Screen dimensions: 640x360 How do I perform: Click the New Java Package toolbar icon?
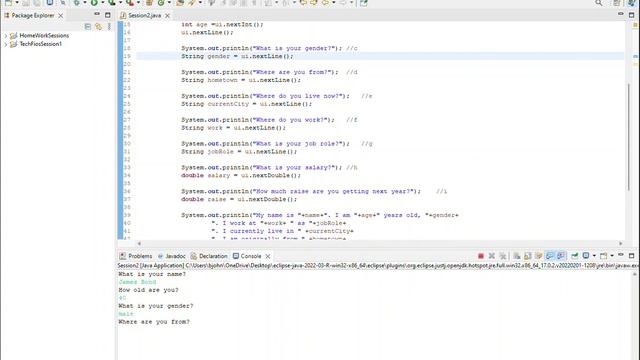coord(149,3)
